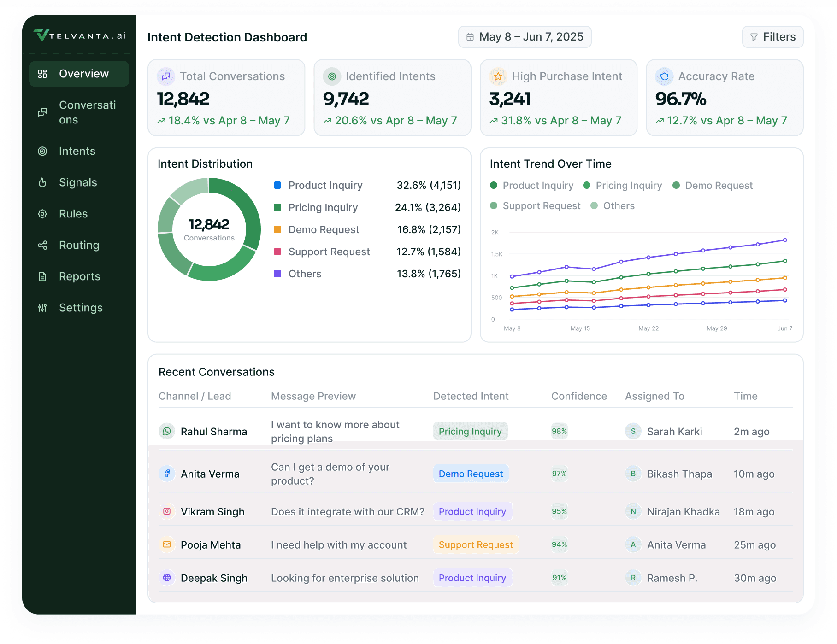
Task: Click the Pricing Inquiry tag for Rahul Sharma
Action: pos(470,431)
